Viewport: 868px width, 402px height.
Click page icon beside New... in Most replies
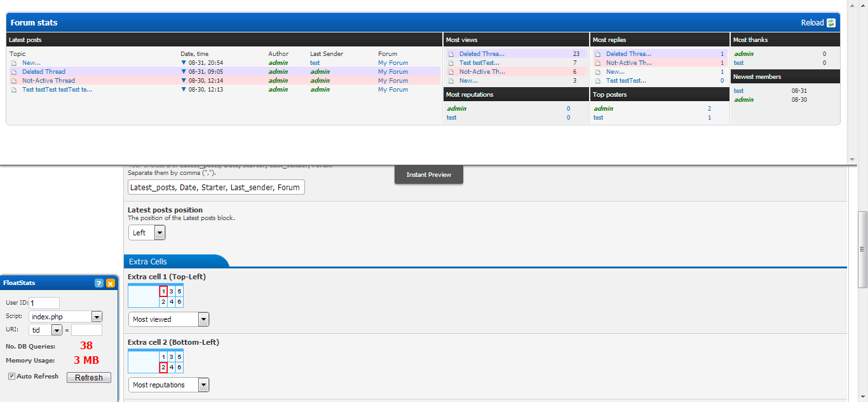pos(598,72)
